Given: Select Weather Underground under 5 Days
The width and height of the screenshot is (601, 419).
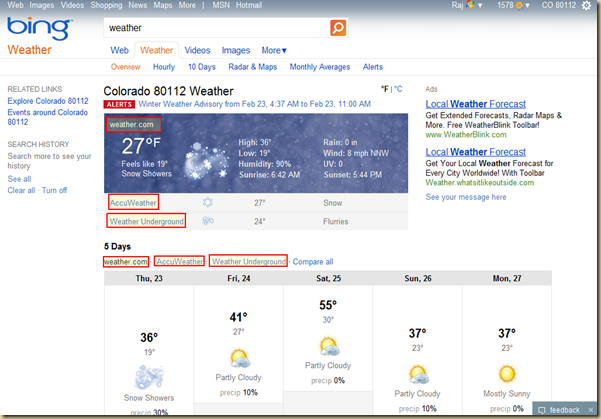Looking at the screenshot, I should coord(249,262).
